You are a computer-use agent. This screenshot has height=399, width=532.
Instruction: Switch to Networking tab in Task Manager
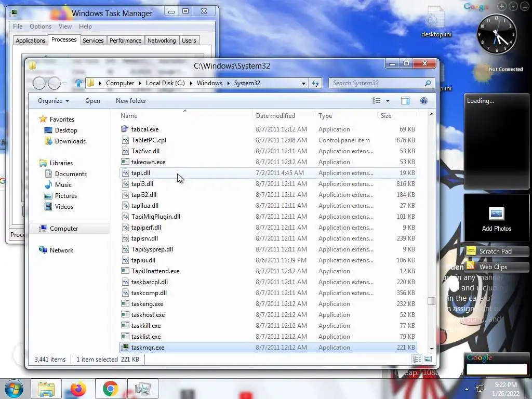point(162,41)
